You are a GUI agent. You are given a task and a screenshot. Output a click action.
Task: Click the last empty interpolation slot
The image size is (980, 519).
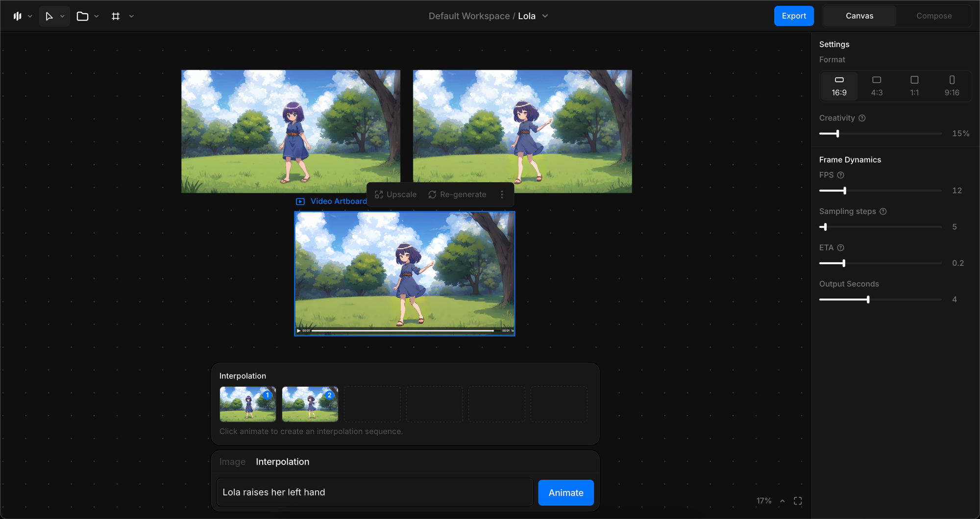click(559, 404)
